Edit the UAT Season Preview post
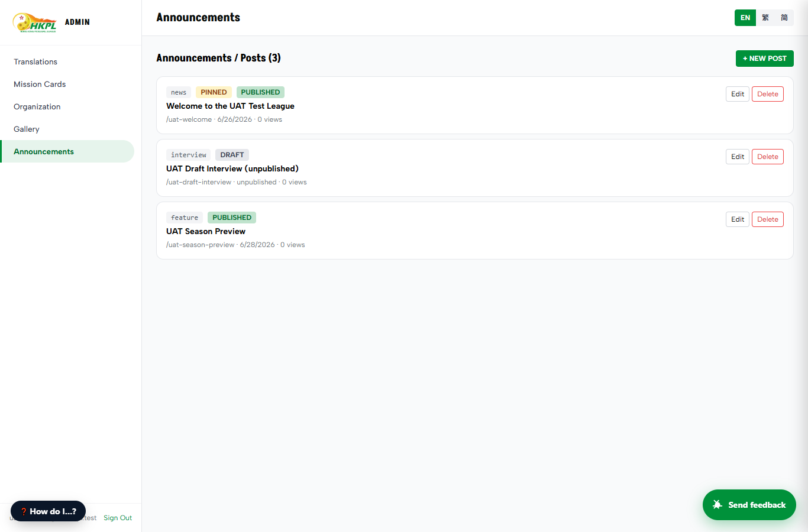 pos(738,219)
